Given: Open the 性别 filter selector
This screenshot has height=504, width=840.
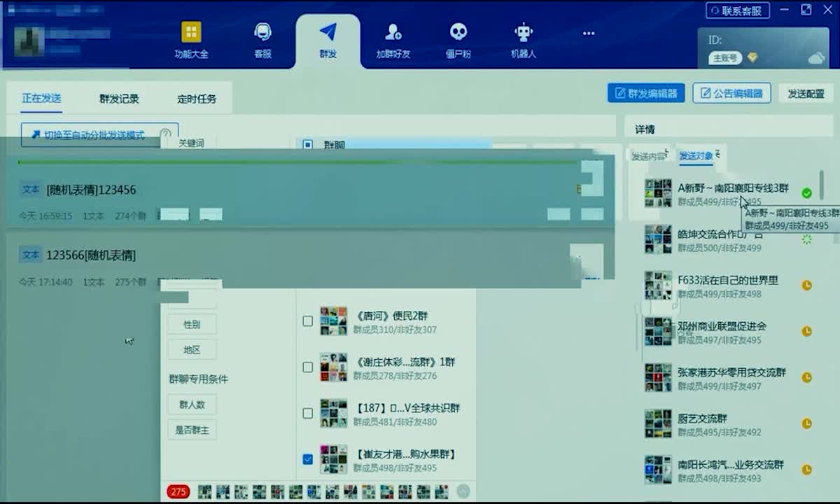Looking at the screenshot, I should point(191,324).
